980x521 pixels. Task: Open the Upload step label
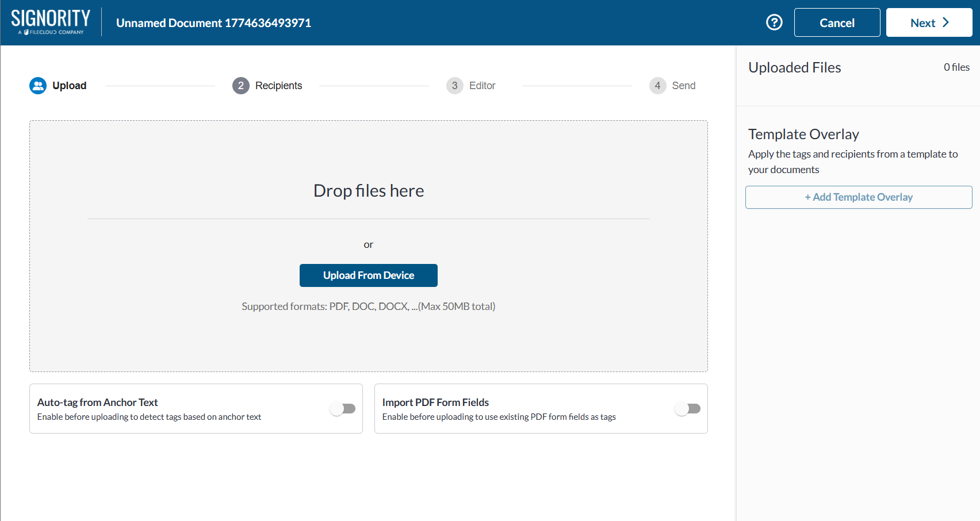pos(69,86)
